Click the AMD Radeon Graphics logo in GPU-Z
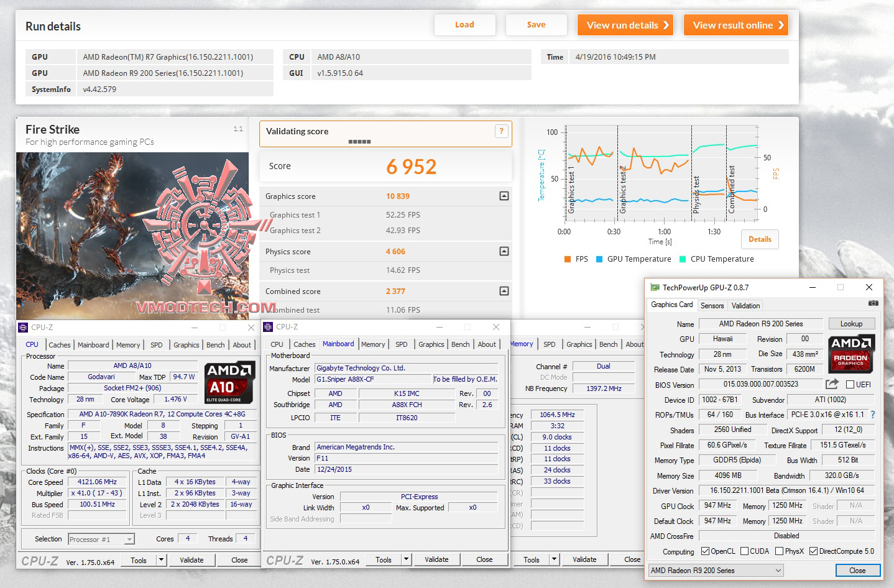 click(x=852, y=353)
